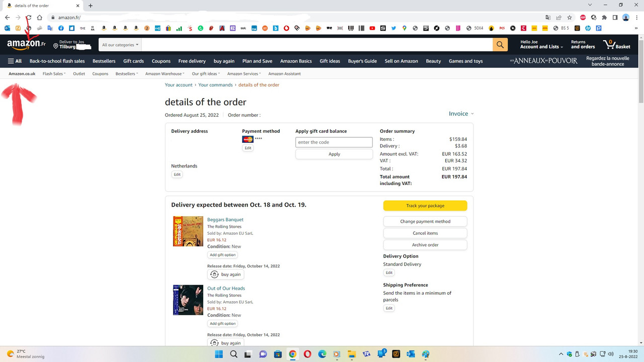This screenshot has width=644, height=362.
Task: Click Archive order
Action: coord(425,245)
